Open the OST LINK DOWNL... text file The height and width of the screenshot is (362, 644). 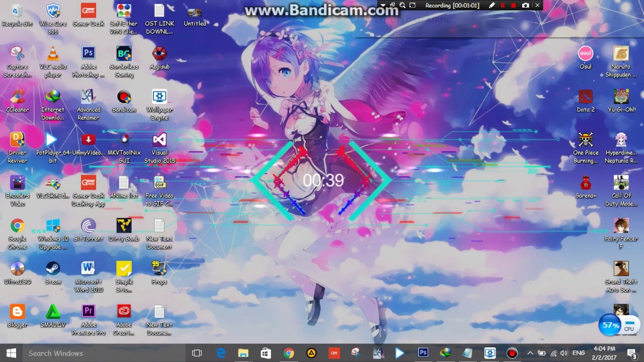pos(159,19)
